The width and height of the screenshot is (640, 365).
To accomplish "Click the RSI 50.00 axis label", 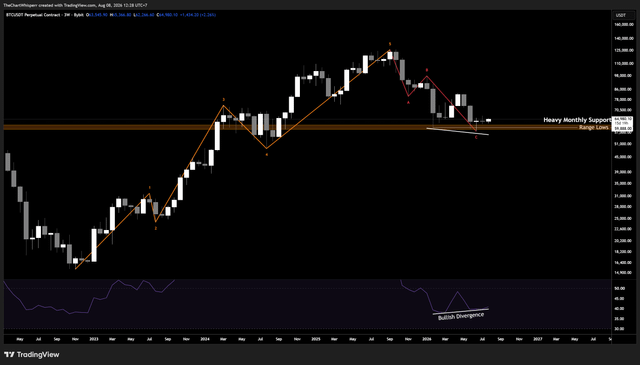I will (x=619, y=288).
